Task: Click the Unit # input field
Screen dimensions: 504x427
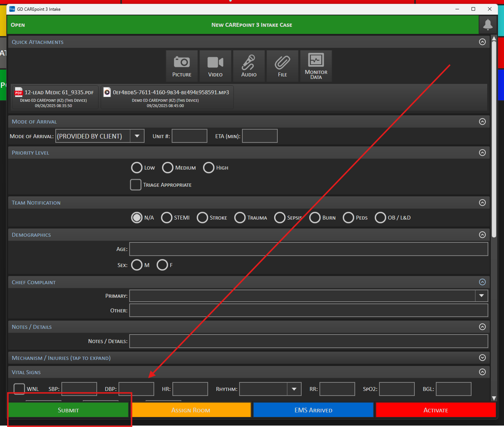Action: pyautogui.click(x=190, y=136)
